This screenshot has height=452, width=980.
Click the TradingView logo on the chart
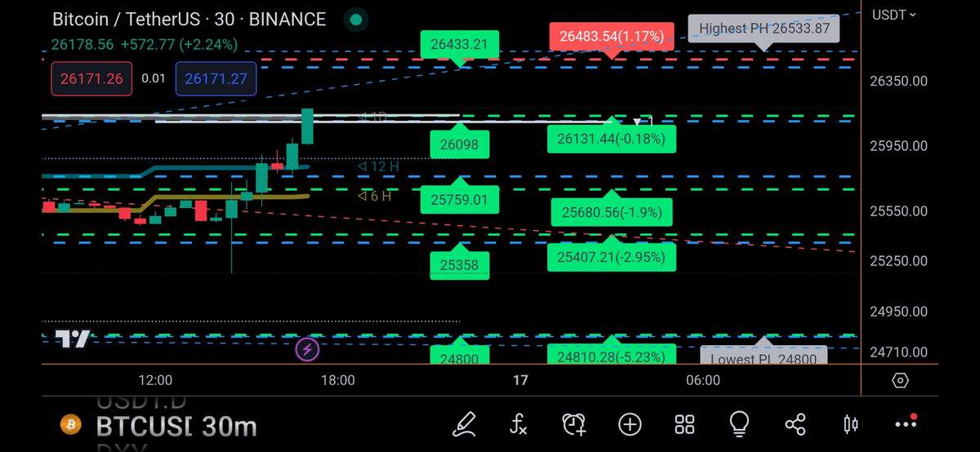(x=72, y=339)
